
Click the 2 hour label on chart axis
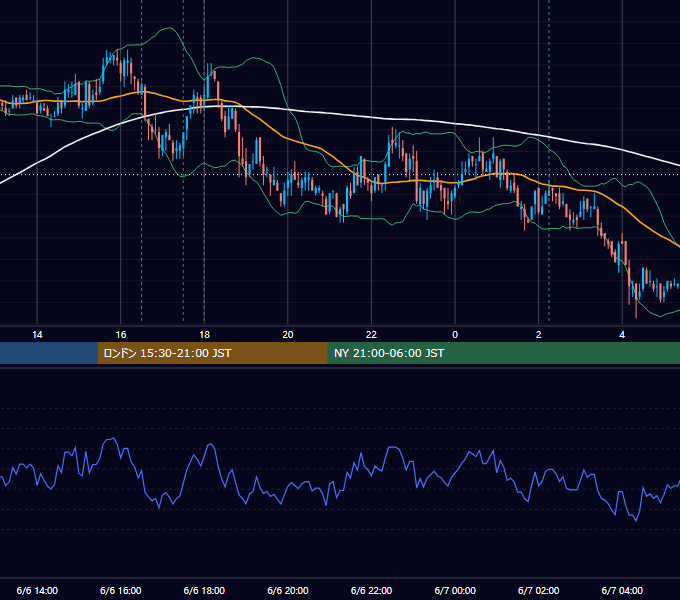tap(538, 335)
